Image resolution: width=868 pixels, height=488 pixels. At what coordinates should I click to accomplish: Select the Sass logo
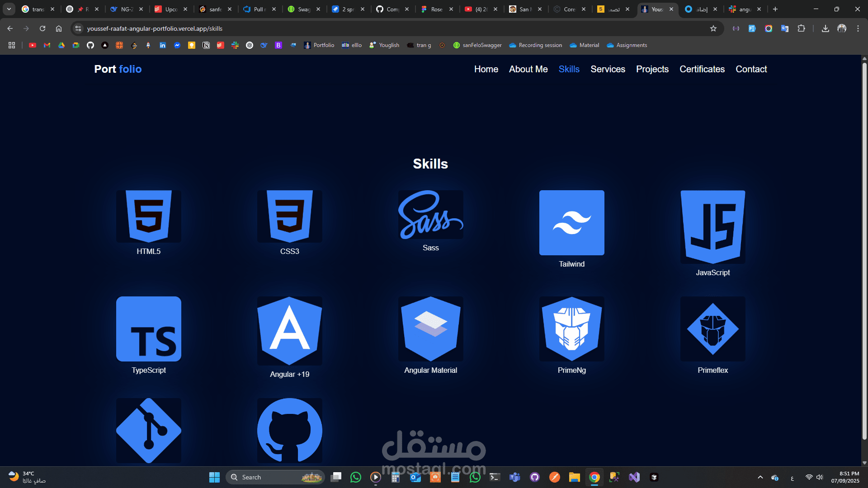pyautogui.click(x=431, y=215)
